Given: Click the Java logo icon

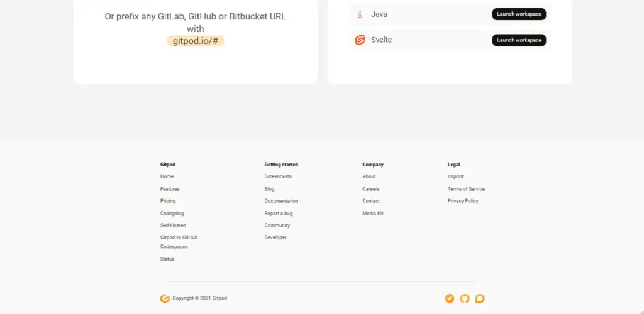Looking at the screenshot, I should [360, 14].
